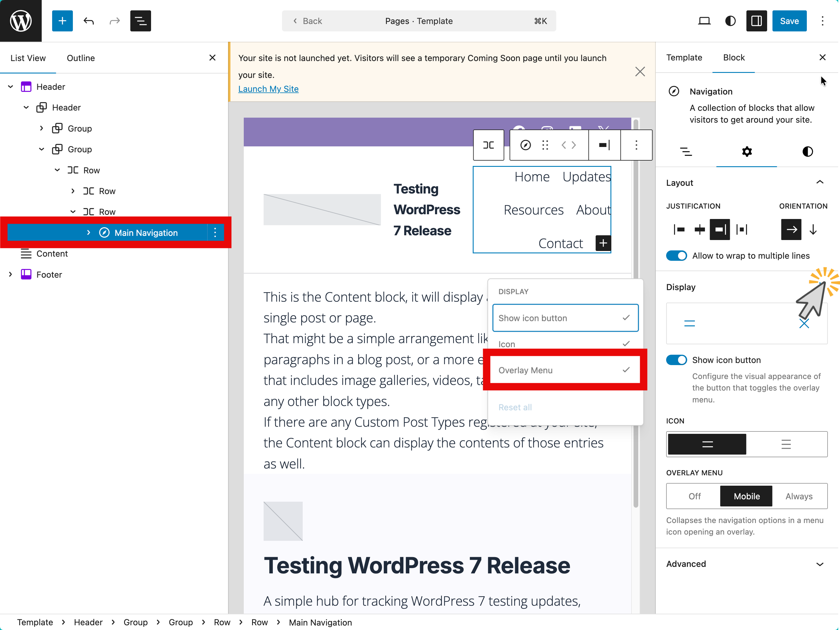The image size is (840, 630).
Task: Open the Document Overview panel
Action: [140, 21]
